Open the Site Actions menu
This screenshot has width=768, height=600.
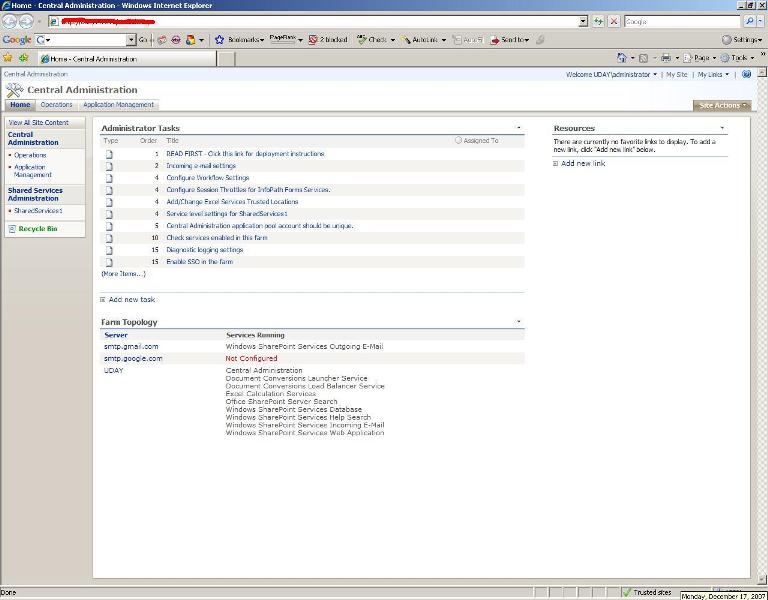coord(722,105)
